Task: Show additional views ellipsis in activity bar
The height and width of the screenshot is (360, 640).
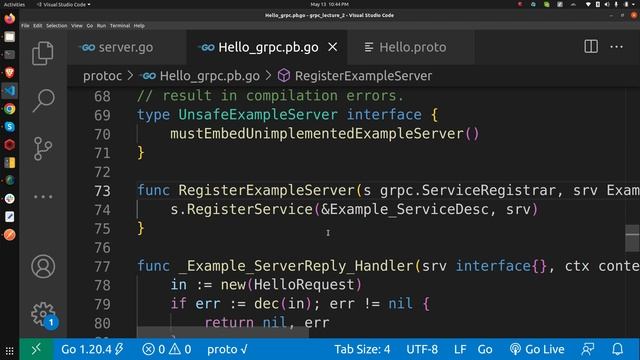Action: pyautogui.click(x=43, y=197)
